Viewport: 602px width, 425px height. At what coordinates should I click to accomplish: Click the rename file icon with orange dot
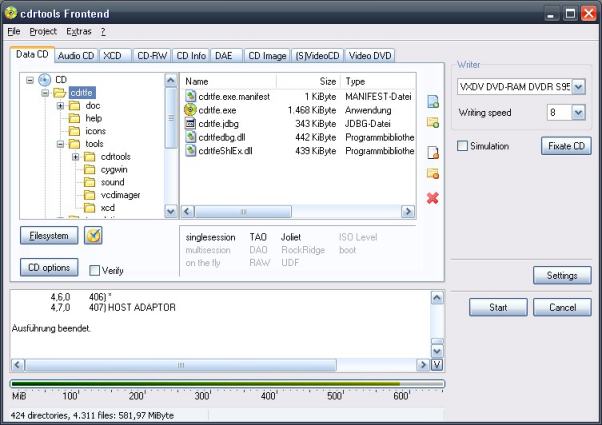pyautogui.click(x=433, y=152)
